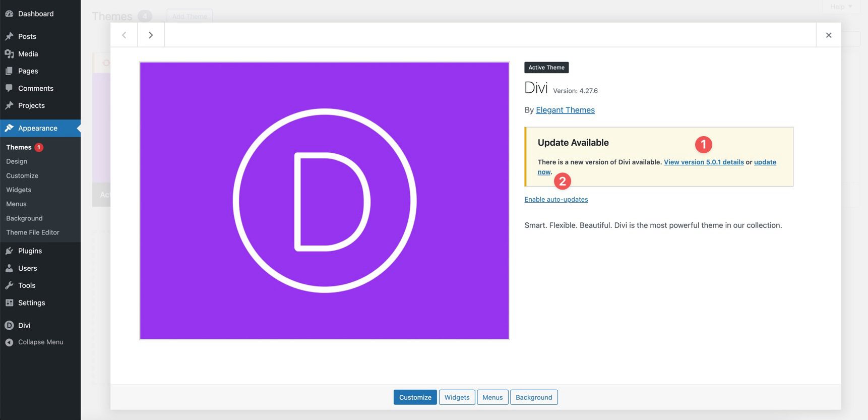Click the Themes update count badge

point(39,147)
